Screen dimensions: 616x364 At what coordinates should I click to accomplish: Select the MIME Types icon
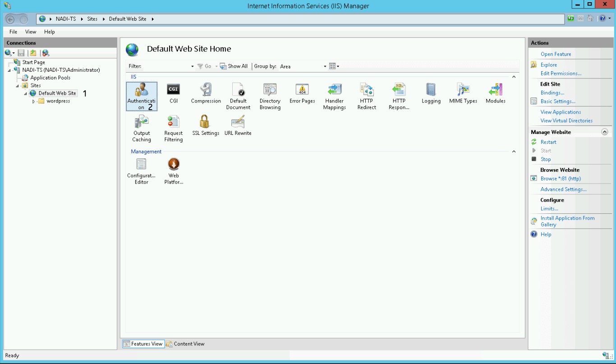tap(463, 93)
